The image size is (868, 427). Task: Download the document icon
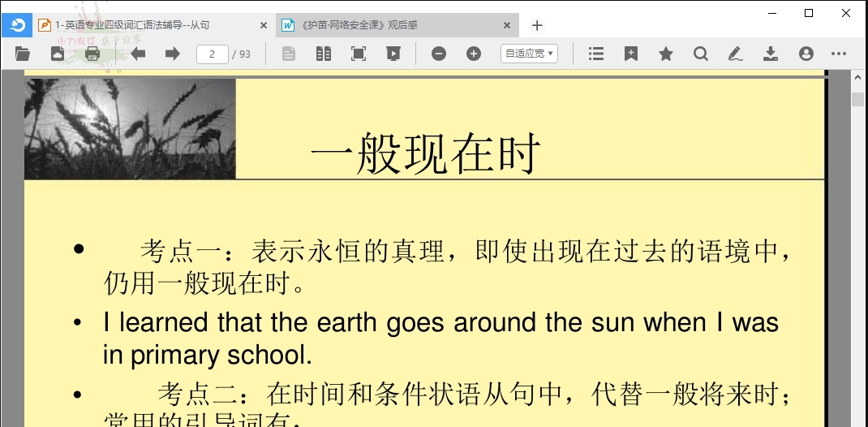pyautogui.click(x=771, y=54)
